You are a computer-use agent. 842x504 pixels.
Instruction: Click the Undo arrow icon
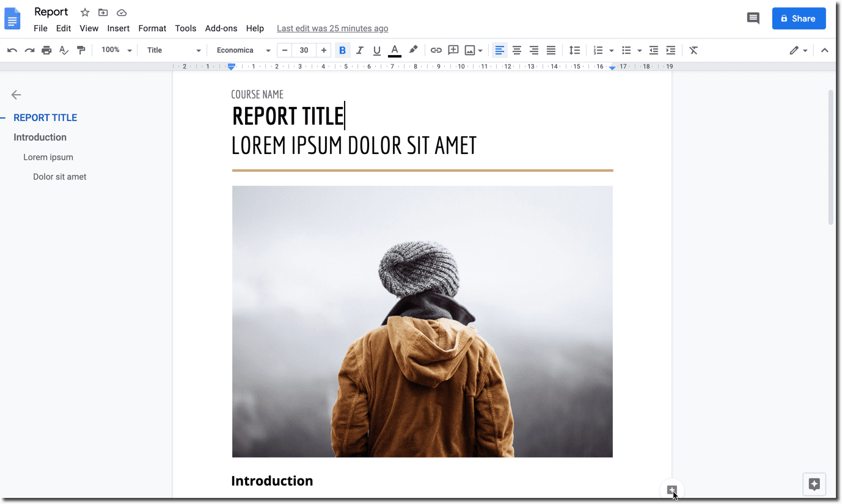click(x=12, y=50)
